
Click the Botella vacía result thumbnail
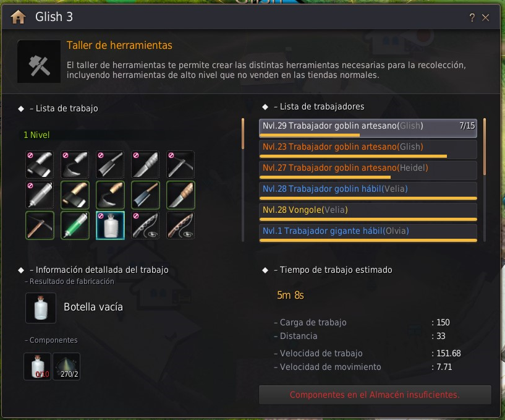41,308
